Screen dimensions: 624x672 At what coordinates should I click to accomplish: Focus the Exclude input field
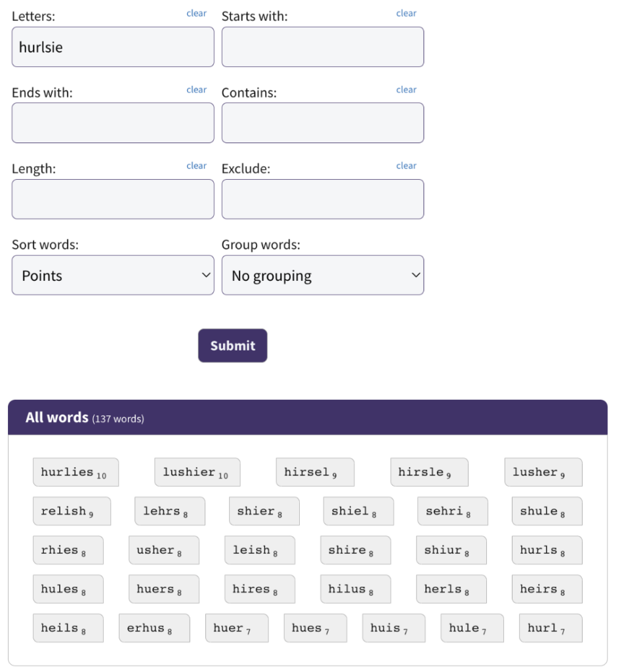pyautogui.click(x=323, y=199)
